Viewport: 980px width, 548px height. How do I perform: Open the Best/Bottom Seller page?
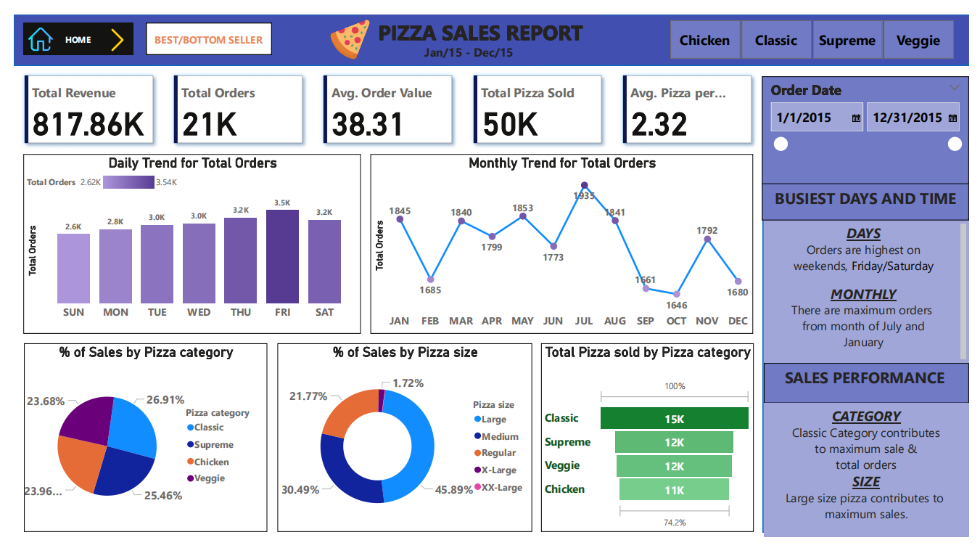pos(209,40)
